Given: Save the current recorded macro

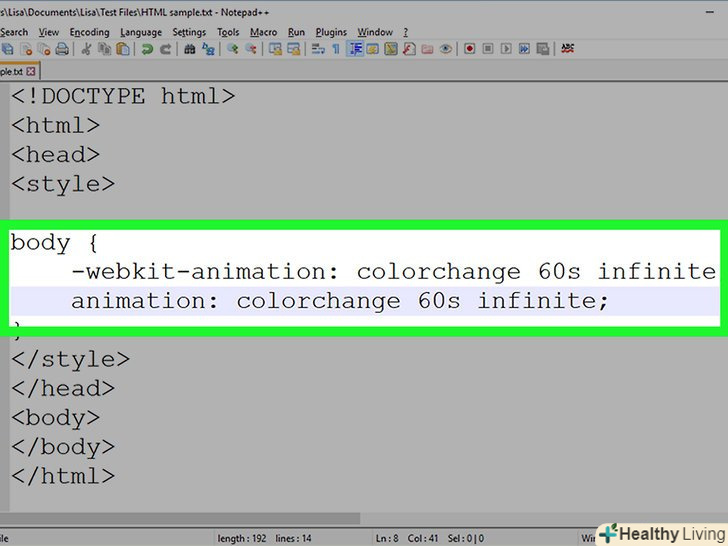Looking at the screenshot, I should [x=543, y=49].
